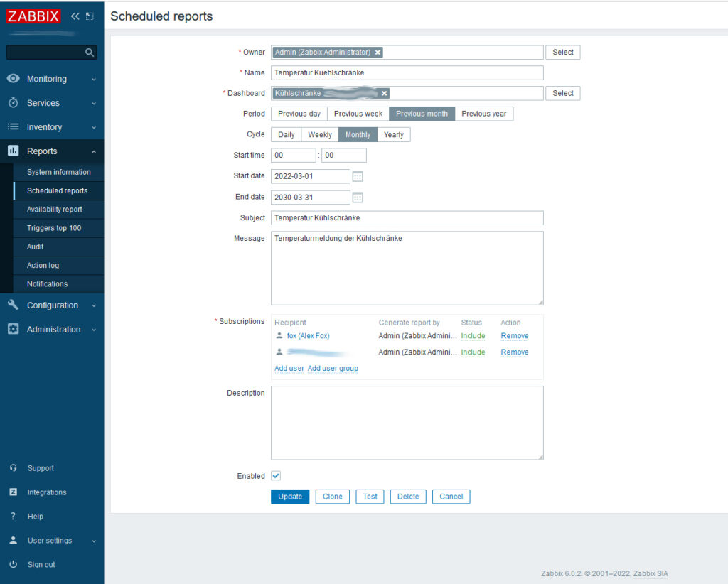The height and width of the screenshot is (584, 728).
Task: Click the Zabbix logo
Action: [33, 16]
